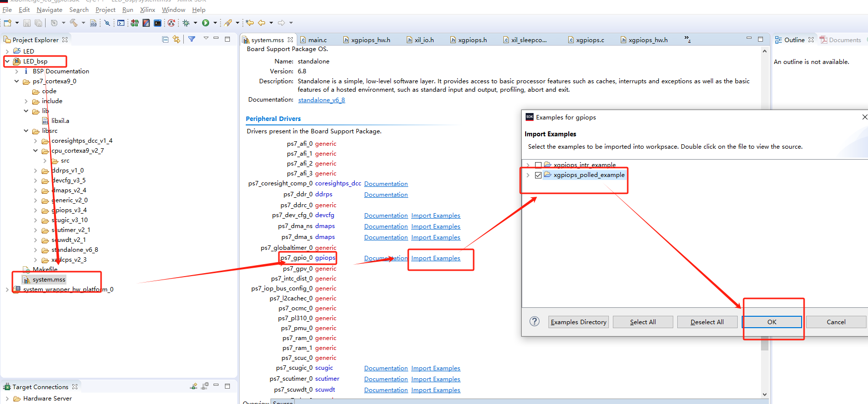Expand the xgpiops_intr_example tree node
This screenshot has height=404, width=868.
click(528, 165)
